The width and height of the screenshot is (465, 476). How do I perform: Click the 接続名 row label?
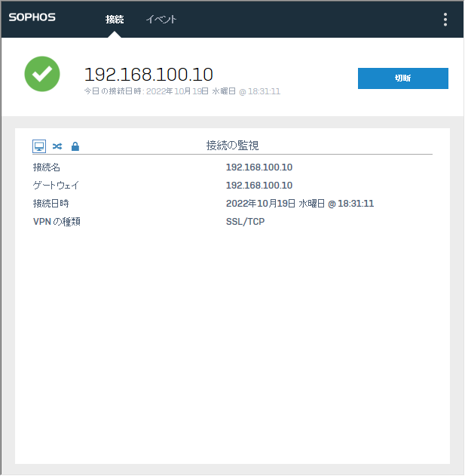(x=46, y=167)
